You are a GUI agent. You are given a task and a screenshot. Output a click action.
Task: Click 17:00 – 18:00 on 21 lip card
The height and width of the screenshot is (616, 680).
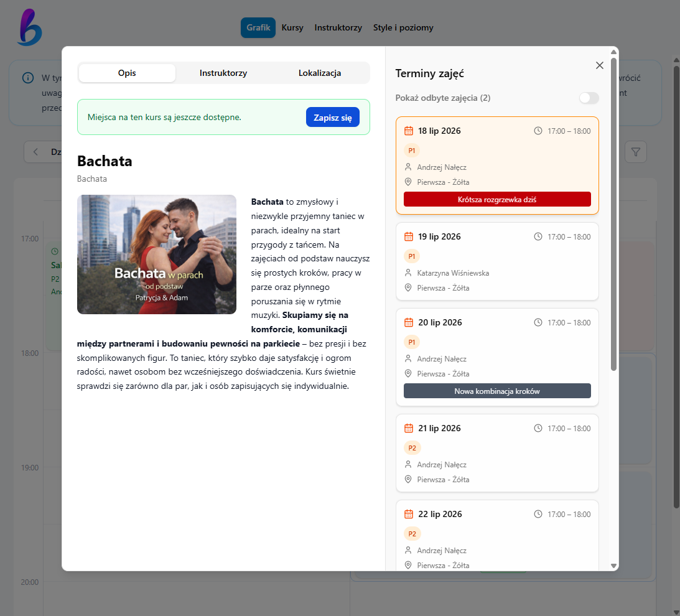(569, 429)
